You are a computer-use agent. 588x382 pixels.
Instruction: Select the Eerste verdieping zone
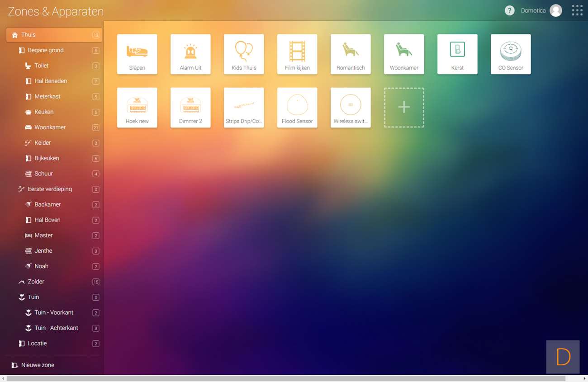[x=50, y=189]
